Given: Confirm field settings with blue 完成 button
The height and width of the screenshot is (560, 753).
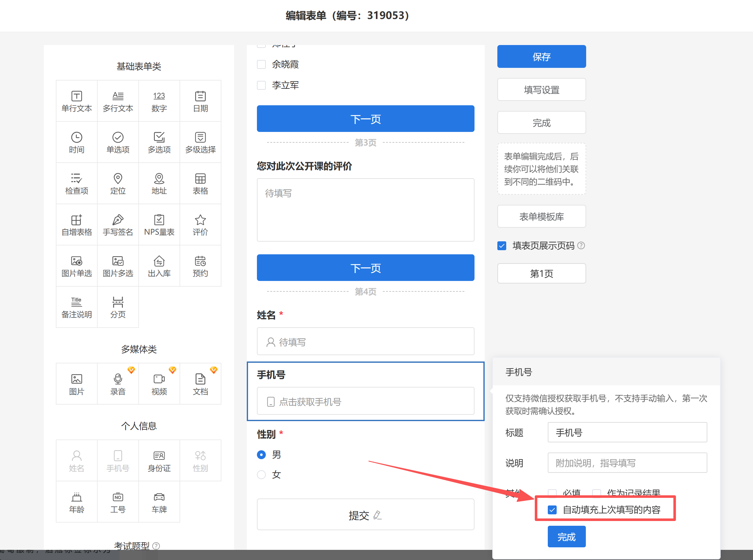Looking at the screenshot, I should [566, 537].
